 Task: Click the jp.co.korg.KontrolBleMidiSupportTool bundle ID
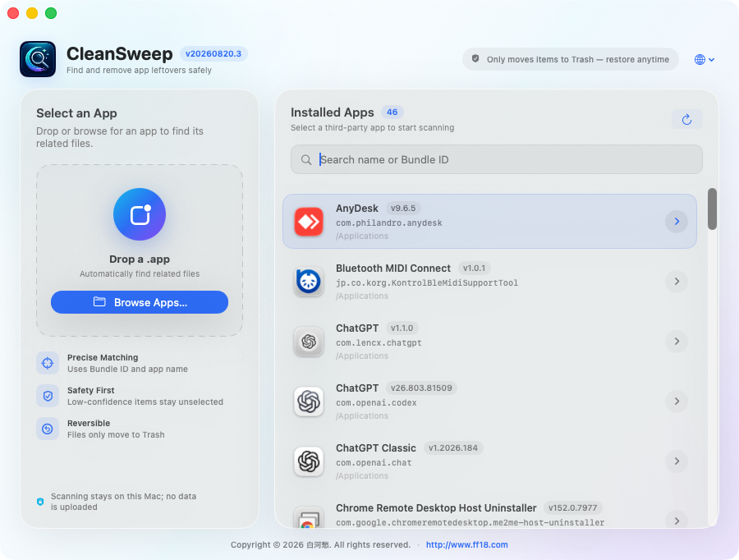click(426, 282)
